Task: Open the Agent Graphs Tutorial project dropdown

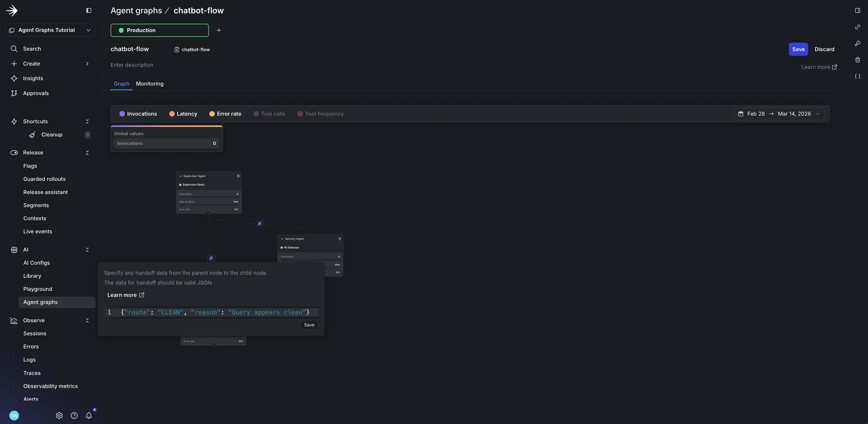Action: (x=50, y=30)
